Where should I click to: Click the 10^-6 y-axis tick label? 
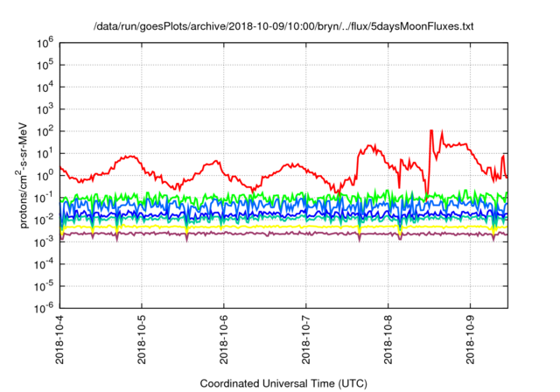point(44,308)
